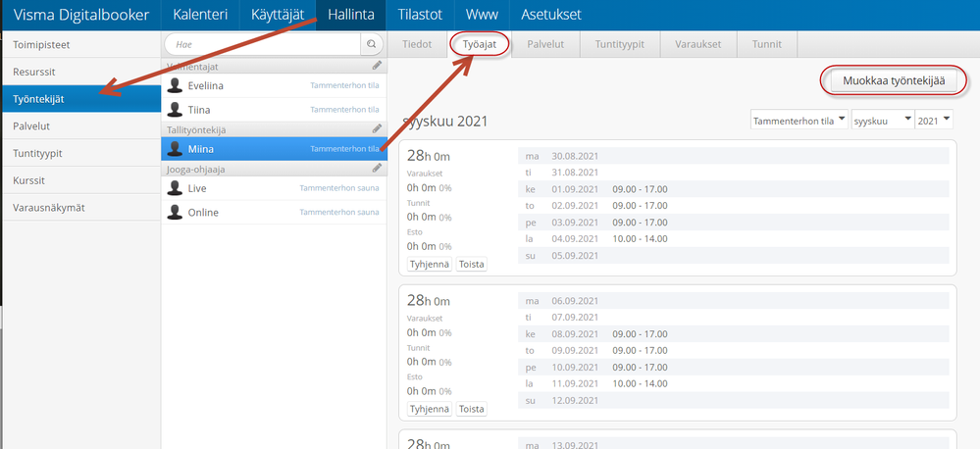
Task: Select Resurssit in the sidebar
Action: (x=80, y=72)
